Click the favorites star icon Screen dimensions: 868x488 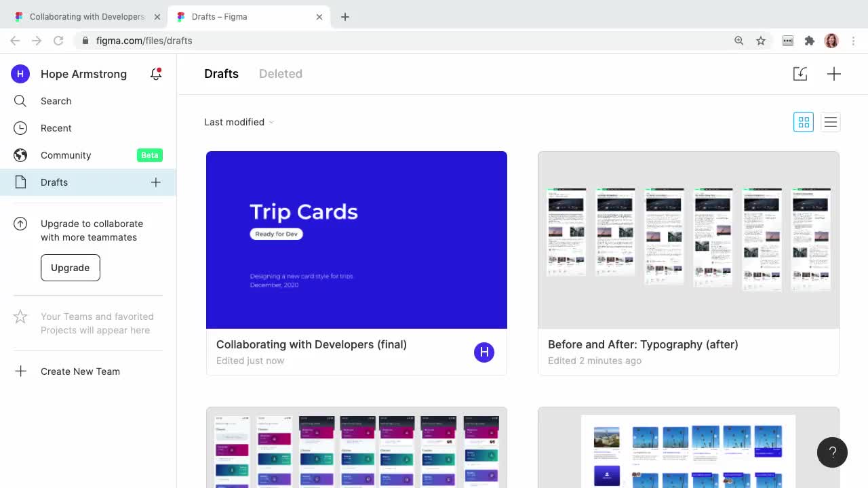pyautogui.click(x=20, y=317)
